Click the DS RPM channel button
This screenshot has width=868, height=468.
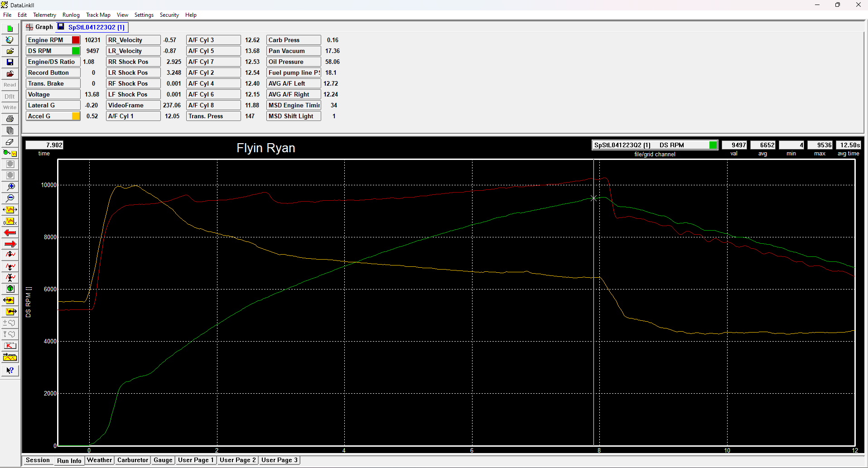click(53, 51)
